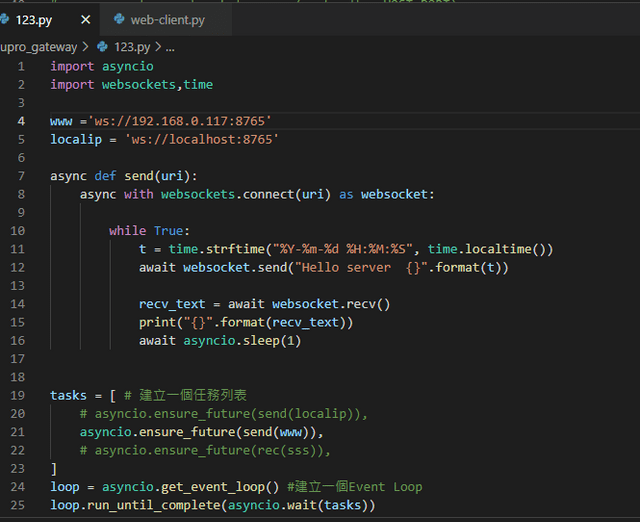
Task: Click 'while True:' statement
Action: tap(149, 231)
